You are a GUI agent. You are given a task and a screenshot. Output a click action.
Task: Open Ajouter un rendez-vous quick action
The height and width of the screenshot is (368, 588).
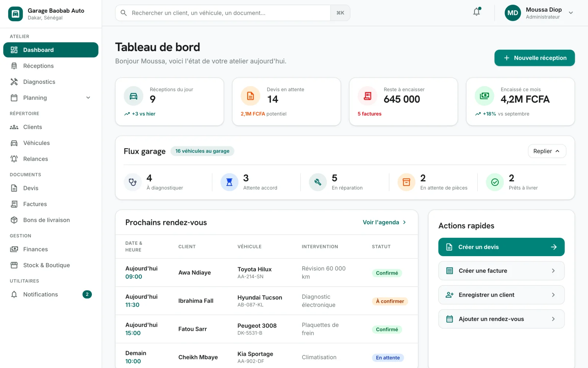click(x=501, y=319)
